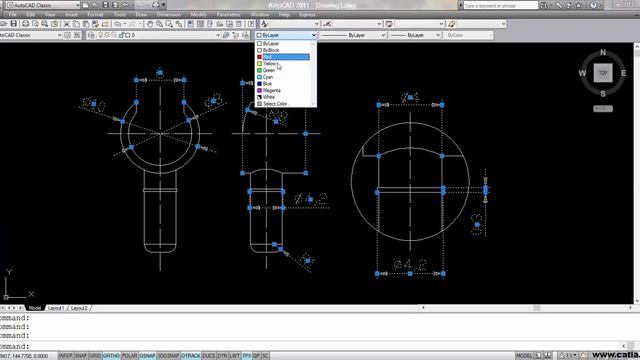Open Tool Palettes window icon
640x360 pixels.
[210, 24]
